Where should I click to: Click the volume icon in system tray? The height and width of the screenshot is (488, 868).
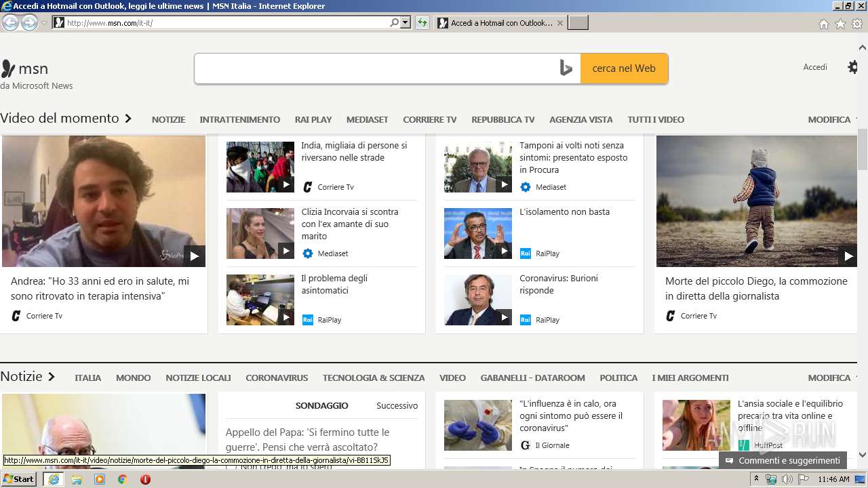point(787,479)
